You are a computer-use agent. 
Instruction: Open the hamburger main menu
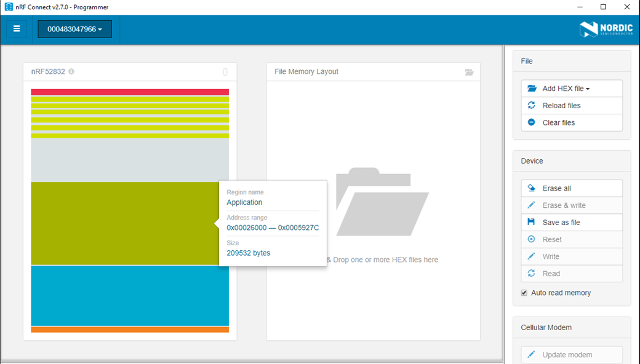click(17, 29)
